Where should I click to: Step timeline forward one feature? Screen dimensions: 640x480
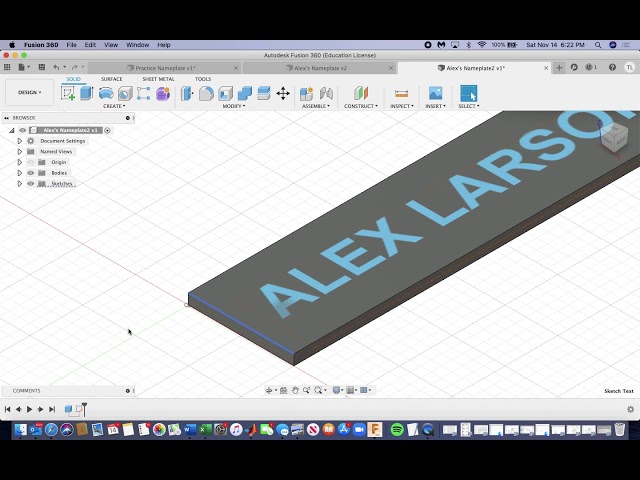tap(40, 409)
